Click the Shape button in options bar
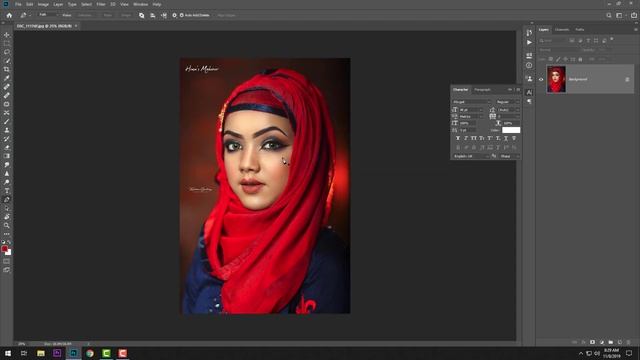This screenshot has width=640, height=360. [x=126, y=15]
